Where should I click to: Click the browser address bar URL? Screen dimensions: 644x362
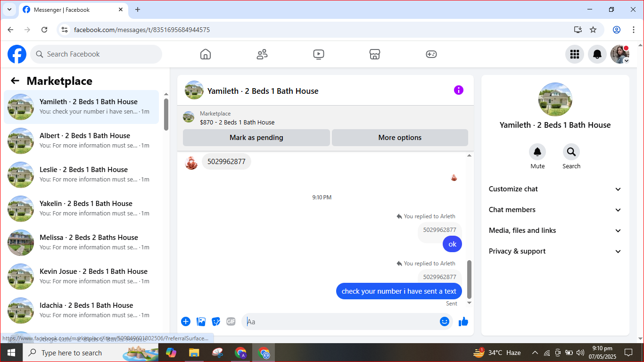tap(142, 30)
